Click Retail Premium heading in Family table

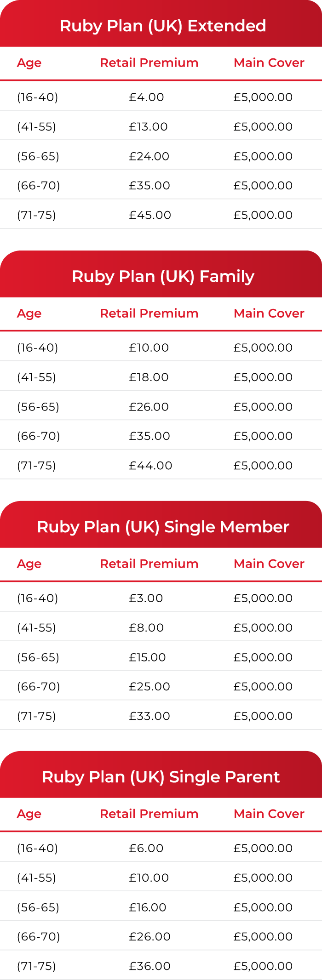[x=149, y=313]
